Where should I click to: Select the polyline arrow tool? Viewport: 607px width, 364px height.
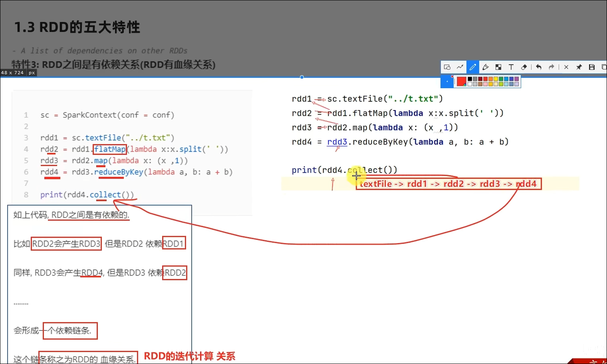point(460,67)
